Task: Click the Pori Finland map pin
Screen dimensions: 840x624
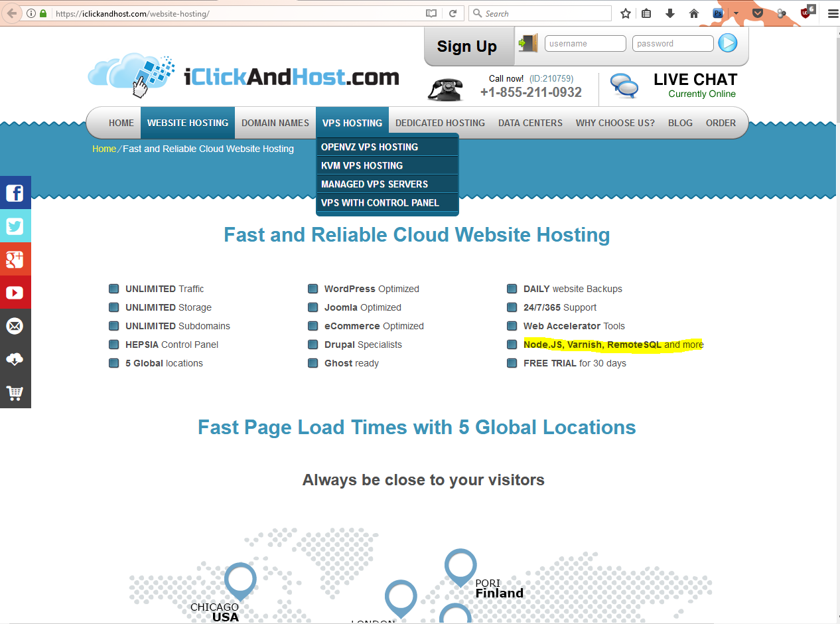Action: point(460,568)
